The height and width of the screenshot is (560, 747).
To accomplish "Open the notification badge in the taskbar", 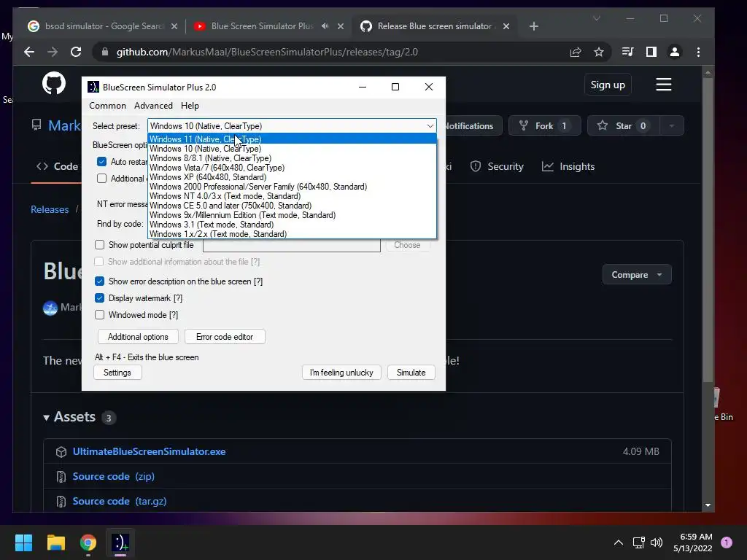I will pyautogui.click(x=727, y=542).
